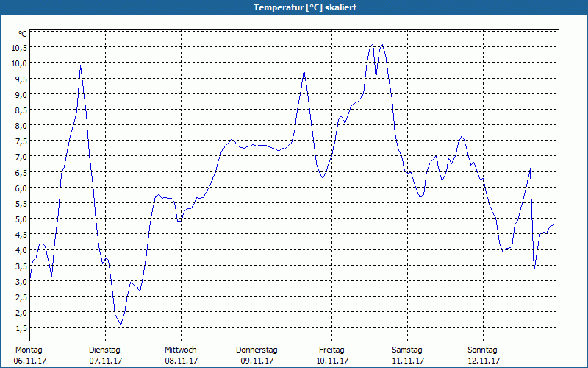Click the °C unit label on the y-axis

(23, 34)
